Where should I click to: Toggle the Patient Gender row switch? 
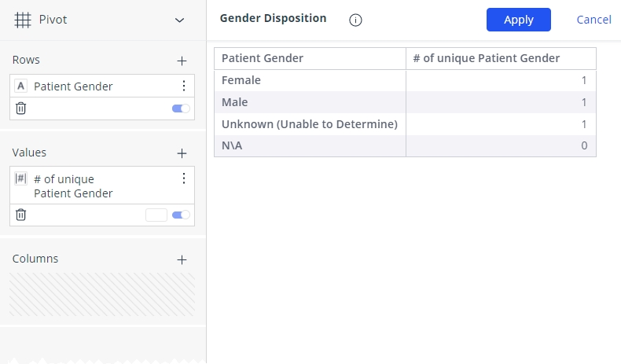click(x=181, y=108)
